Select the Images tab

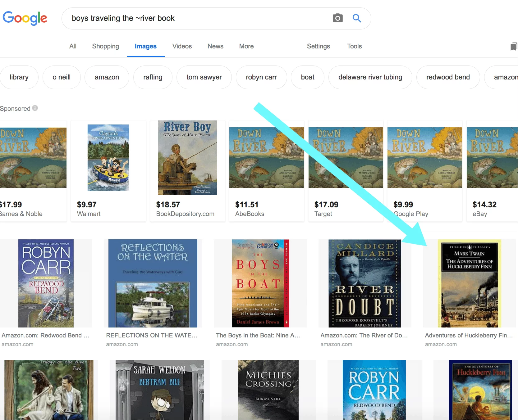click(x=145, y=46)
